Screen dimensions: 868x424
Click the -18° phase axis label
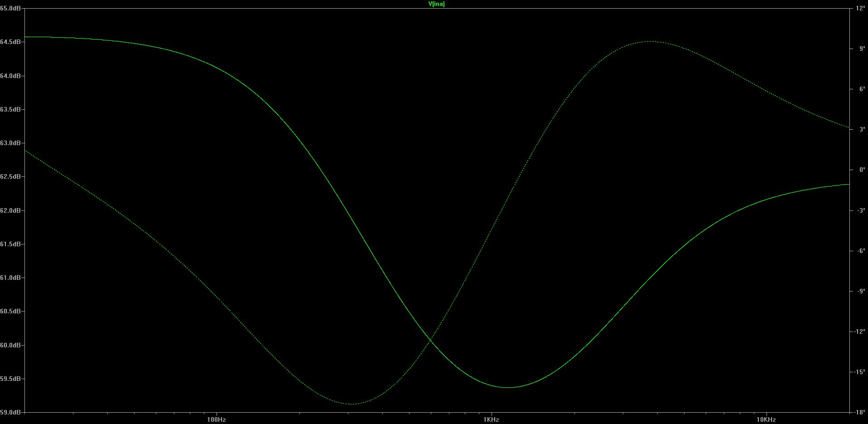tap(859, 413)
